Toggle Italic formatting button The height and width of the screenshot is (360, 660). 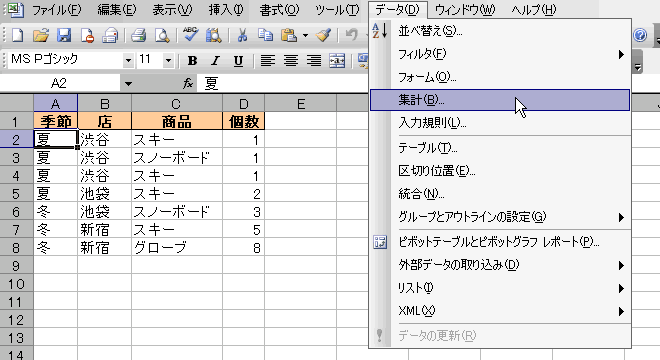pos(215,61)
